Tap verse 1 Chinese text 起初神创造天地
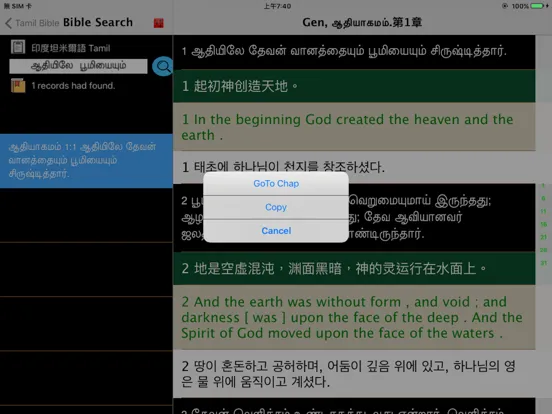The height and width of the screenshot is (414, 552). [x=354, y=86]
